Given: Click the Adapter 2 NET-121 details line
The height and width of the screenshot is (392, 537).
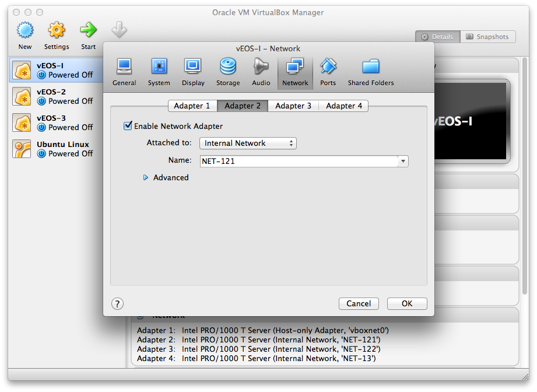Looking at the screenshot, I should pyautogui.click(x=258, y=339).
